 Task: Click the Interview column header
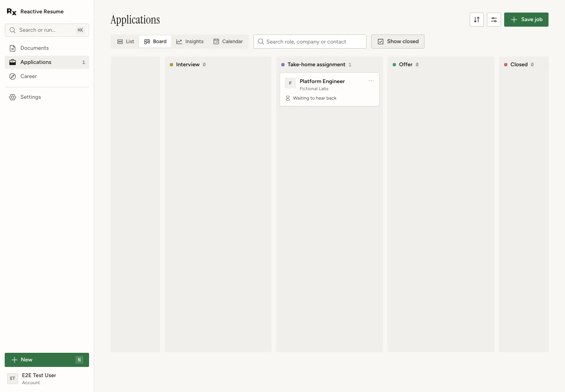click(188, 65)
